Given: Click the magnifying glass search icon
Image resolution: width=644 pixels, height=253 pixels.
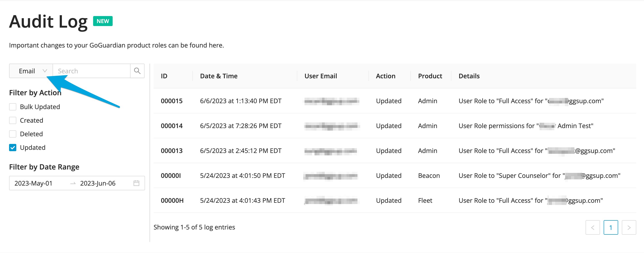Looking at the screenshot, I should point(137,71).
